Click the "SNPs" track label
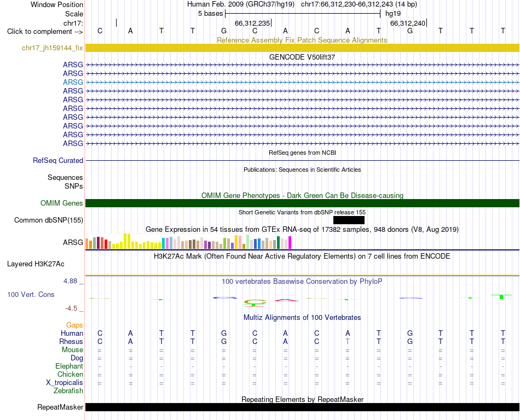 point(74,186)
